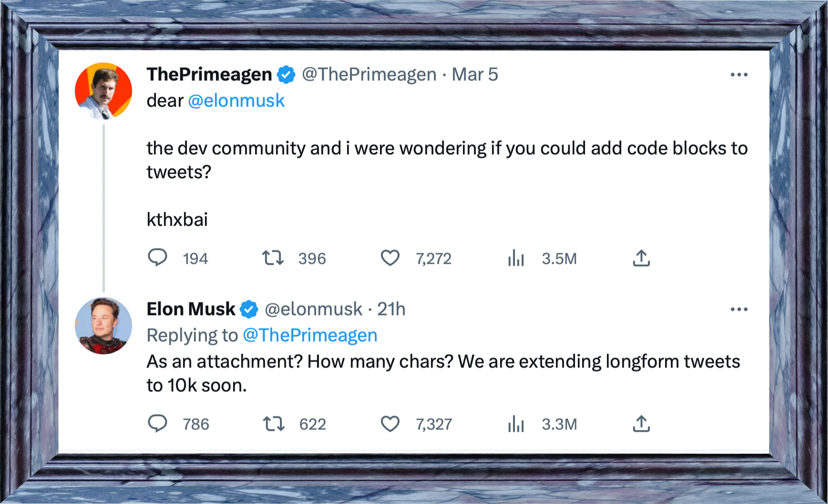Reply to ThePrimeagen's tweet
Image resolution: width=828 pixels, height=504 pixels.
[157, 258]
